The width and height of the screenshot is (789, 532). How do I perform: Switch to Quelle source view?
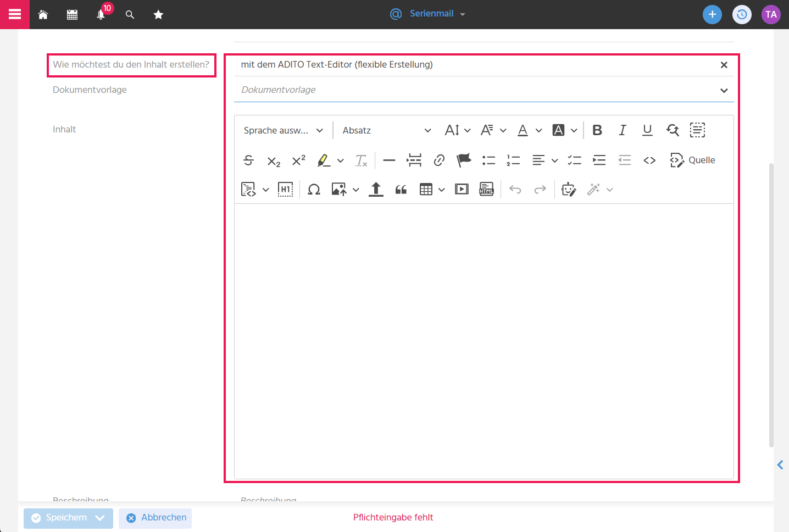pyautogui.click(x=692, y=160)
